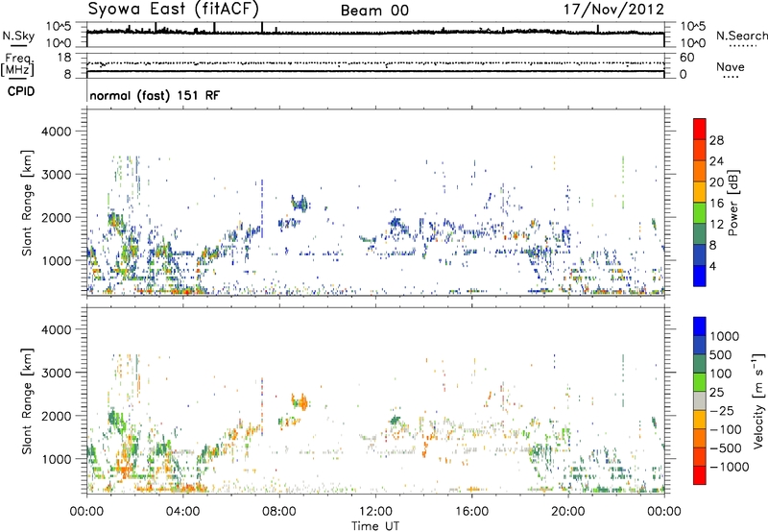Click the 'Freq. [MHz]' axis label
The width and height of the screenshot is (768, 532).
pyautogui.click(x=17, y=64)
